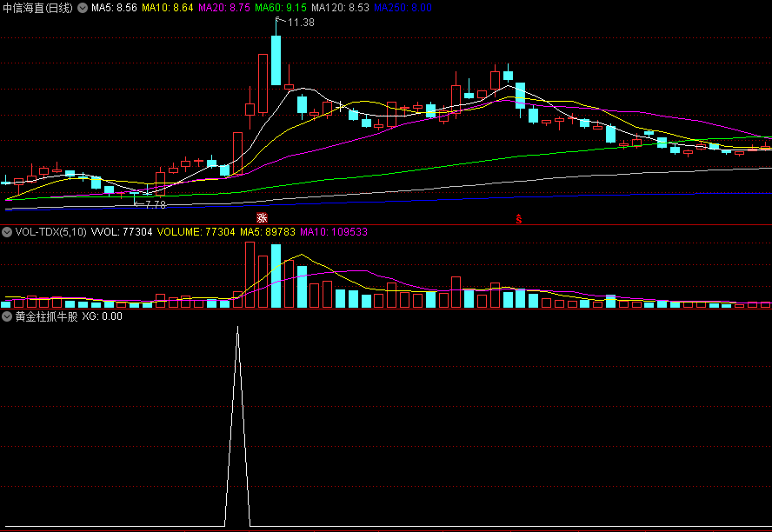This screenshot has height=532, width=772.
Task: Click the red 涨 limit-up marker icon
Action: (262, 218)
